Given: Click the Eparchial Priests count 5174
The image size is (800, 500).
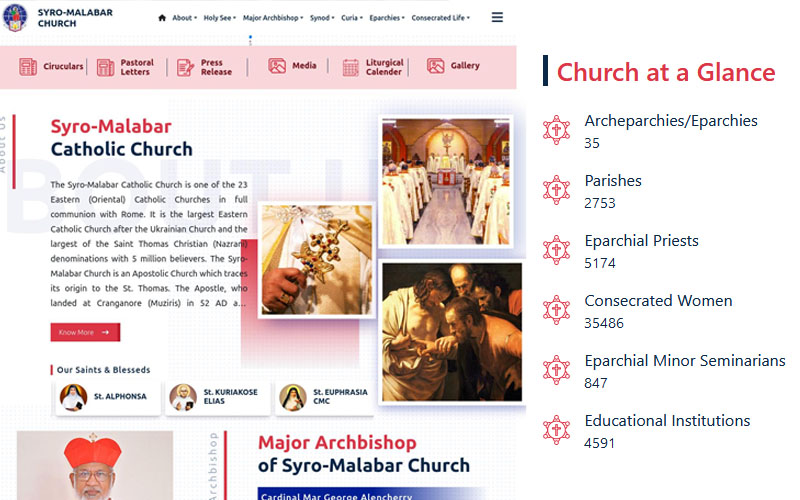Looking at the screenshot, I should click(x=600, y=263).
